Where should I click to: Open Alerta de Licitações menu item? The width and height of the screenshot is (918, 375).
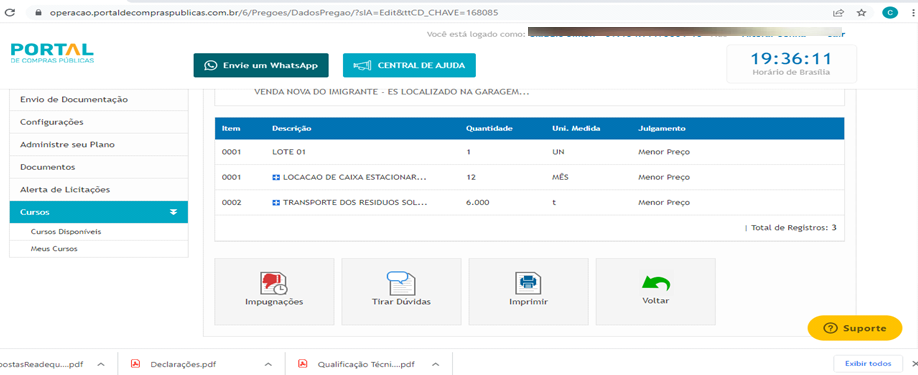[x=99, y=190]
